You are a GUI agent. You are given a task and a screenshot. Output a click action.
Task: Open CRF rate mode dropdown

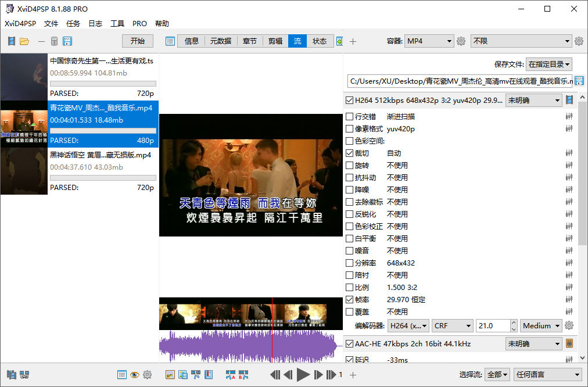pos(452,325)
